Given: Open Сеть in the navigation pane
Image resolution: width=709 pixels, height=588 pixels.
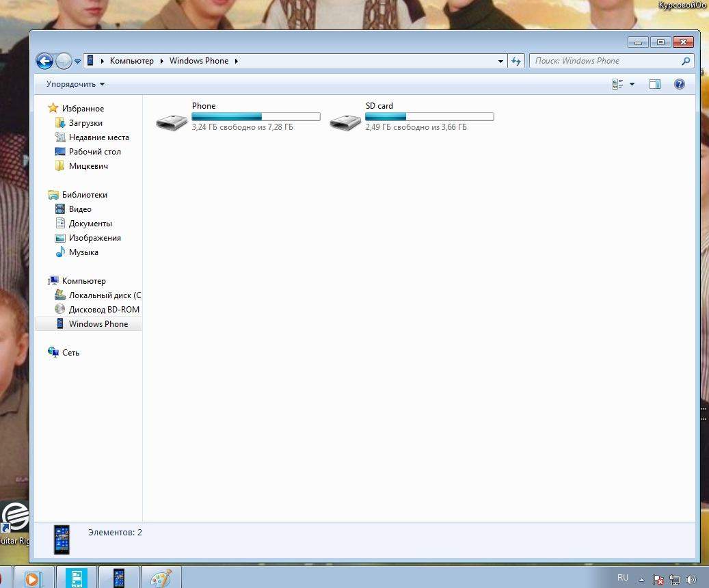Looking at the screenshot, I should [70, 353].
